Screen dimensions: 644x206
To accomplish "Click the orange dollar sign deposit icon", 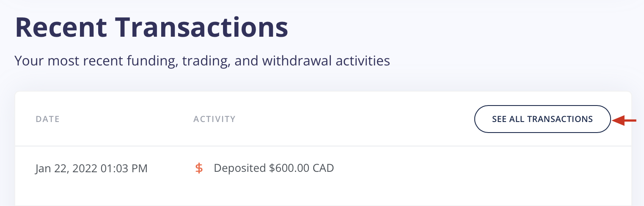I will tap(199, 168).
